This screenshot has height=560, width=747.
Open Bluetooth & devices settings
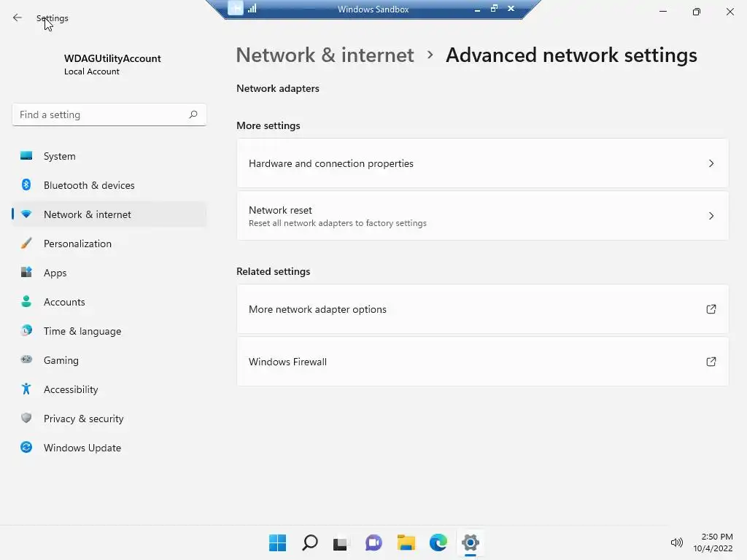89,185
